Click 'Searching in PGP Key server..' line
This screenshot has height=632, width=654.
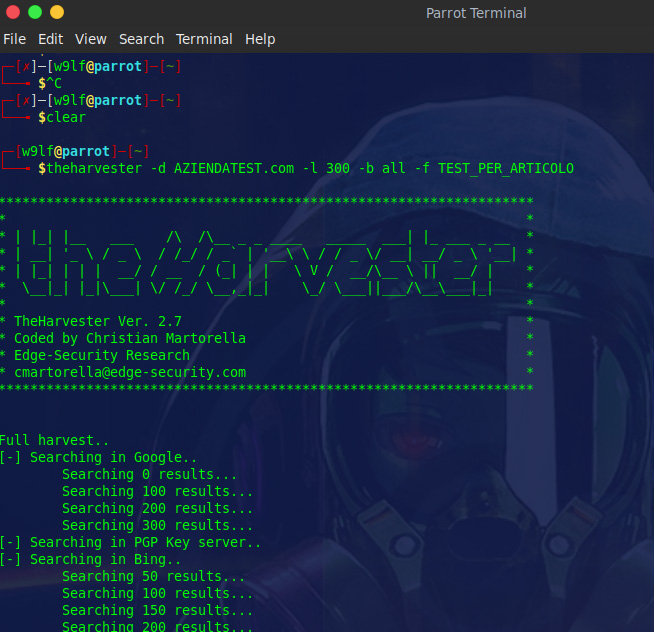tap(130, 542)
